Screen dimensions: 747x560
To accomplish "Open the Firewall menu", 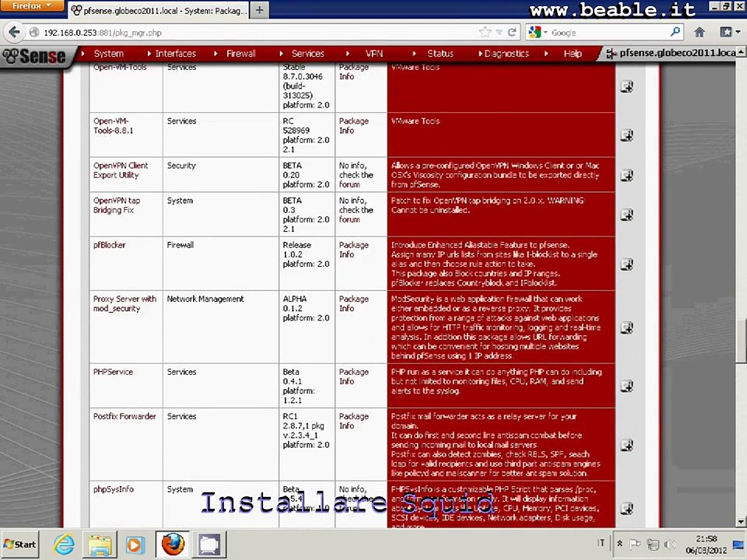I will (240, 54).
